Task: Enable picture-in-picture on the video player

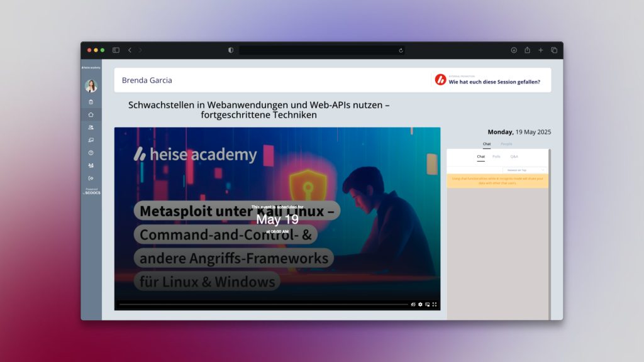Action: pos(428,305)
